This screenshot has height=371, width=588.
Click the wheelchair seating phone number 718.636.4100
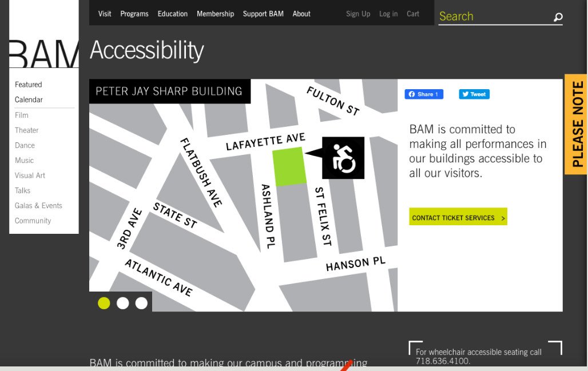[443, 361]
